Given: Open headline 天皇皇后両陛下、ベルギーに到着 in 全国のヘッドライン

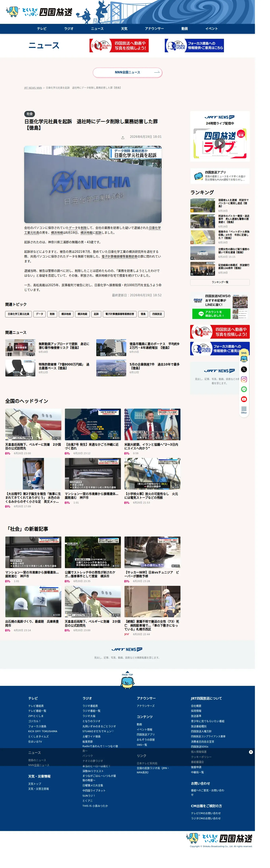Looking at the screenshot, I should (33, 446).
